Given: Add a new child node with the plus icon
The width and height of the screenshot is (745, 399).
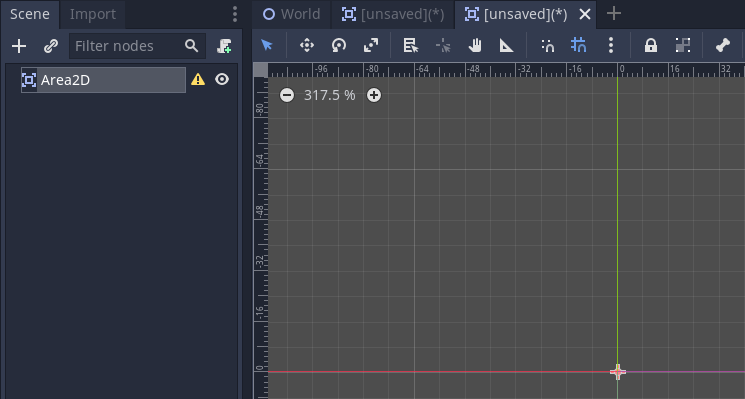Looking at the screenshot, I should tap(19, 46).
